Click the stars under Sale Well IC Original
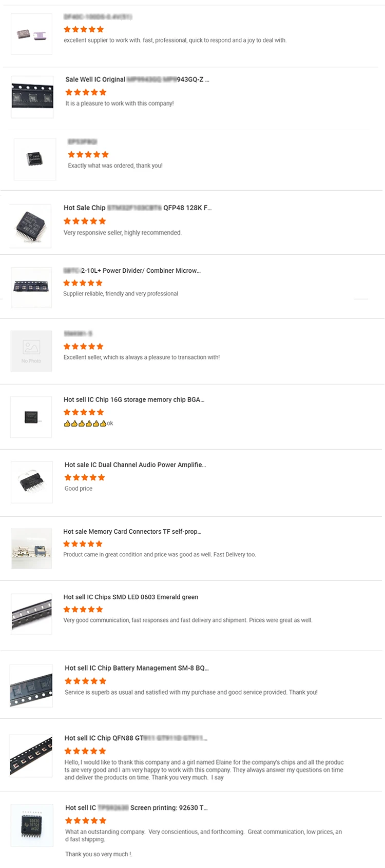Image resolution: width=385 pixels, height=868 pixels. click(86, 92)
